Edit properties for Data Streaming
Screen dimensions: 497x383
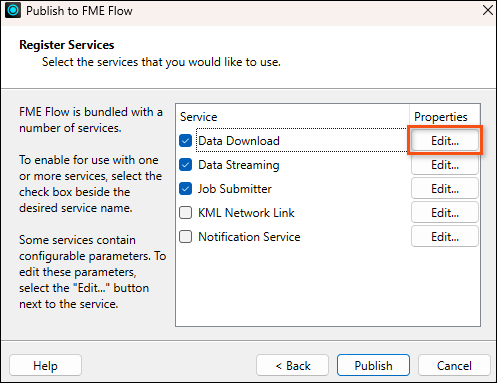pos(445,165)
